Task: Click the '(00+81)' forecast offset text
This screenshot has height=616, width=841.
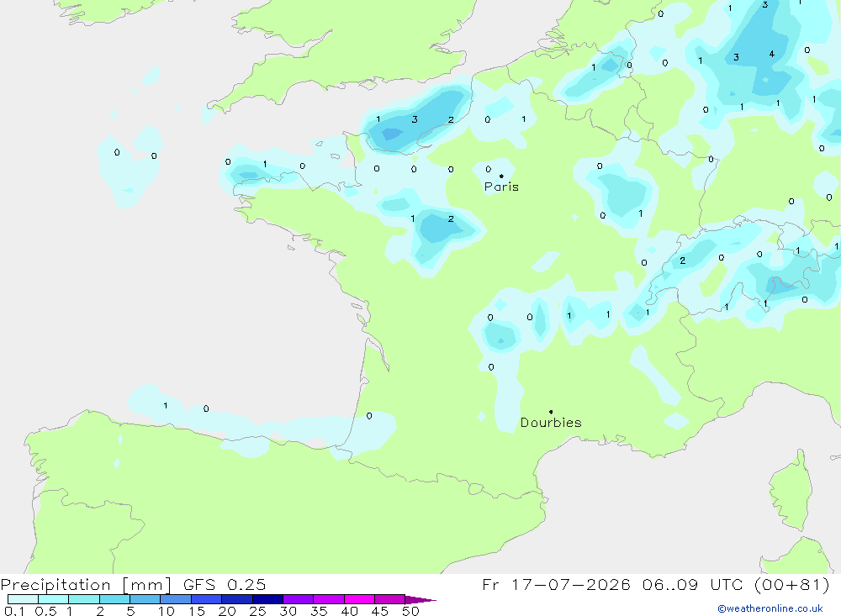Action: pyautogui.click(x=791, y=584)
